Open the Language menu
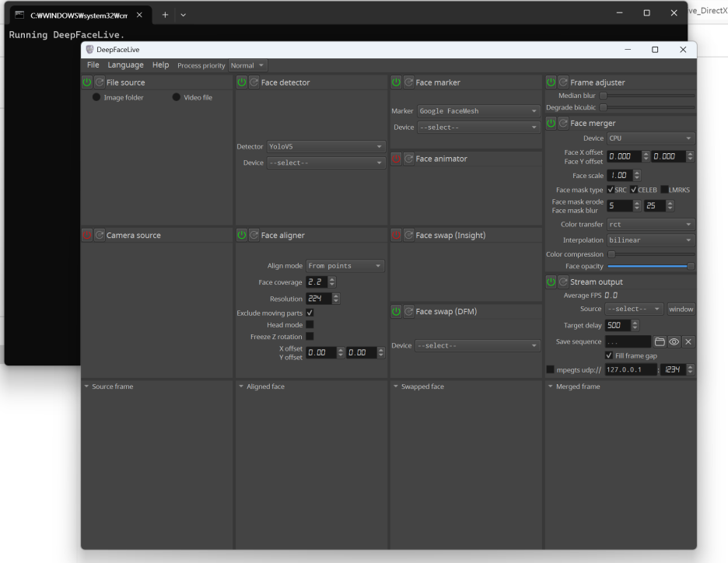Screen dimensions: 728x563 point(125,65)
